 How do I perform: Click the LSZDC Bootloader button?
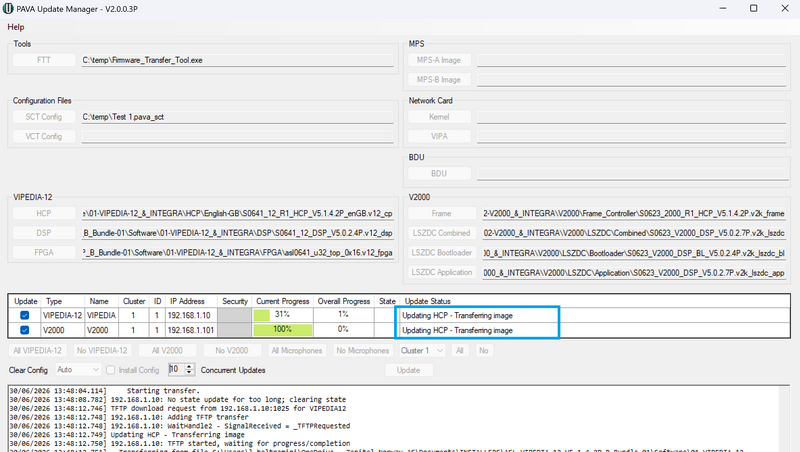click(x=442, y=253)
